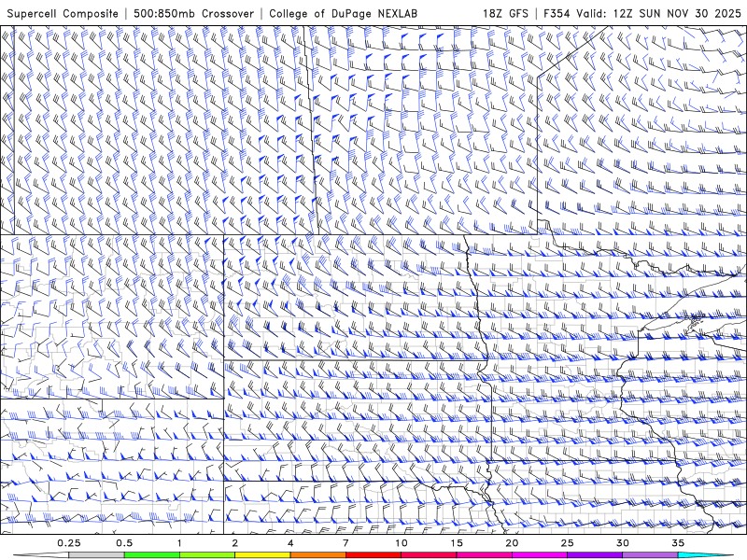
Task: Click the "Supercell Composite" title text
Action: (63, 13)
